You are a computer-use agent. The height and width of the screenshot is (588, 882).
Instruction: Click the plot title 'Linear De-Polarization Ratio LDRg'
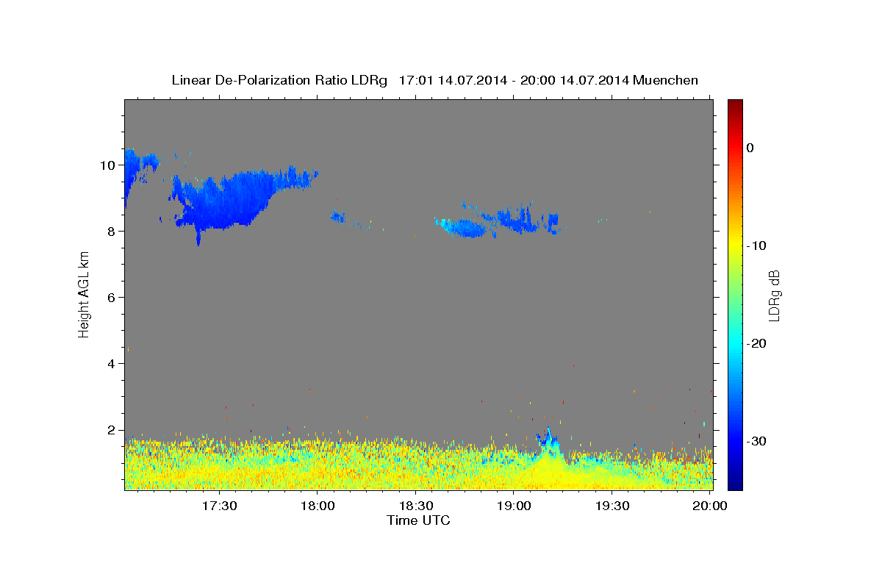pos(279,80)
